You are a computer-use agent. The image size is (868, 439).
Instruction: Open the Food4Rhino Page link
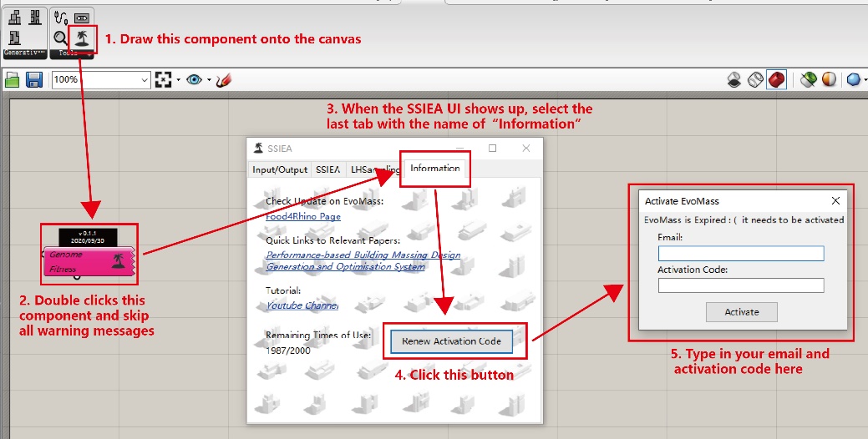(303, 216)
